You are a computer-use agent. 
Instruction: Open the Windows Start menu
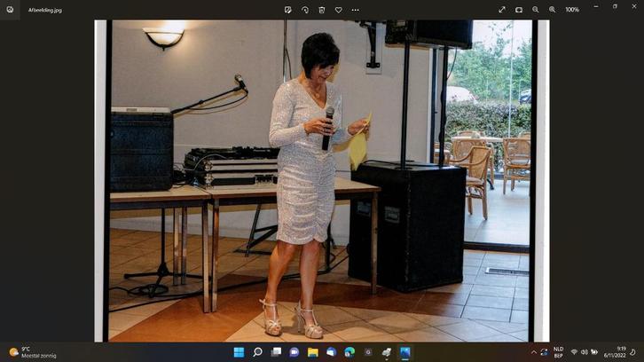click(x=239, y=352)
